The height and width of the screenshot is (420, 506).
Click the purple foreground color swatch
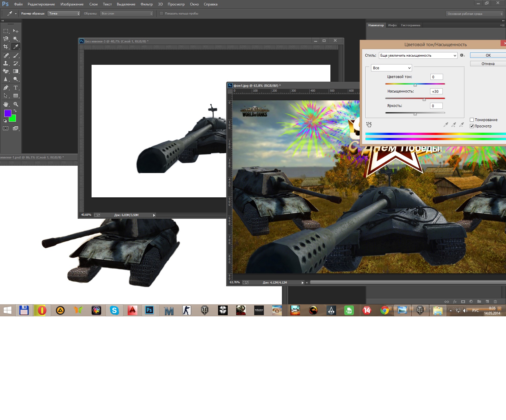(x=8, y=113)
